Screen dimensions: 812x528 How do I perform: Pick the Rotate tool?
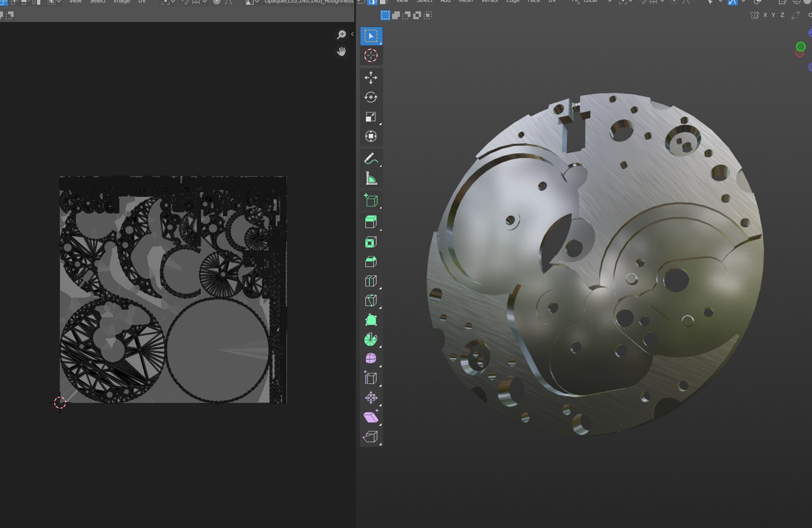371,97
